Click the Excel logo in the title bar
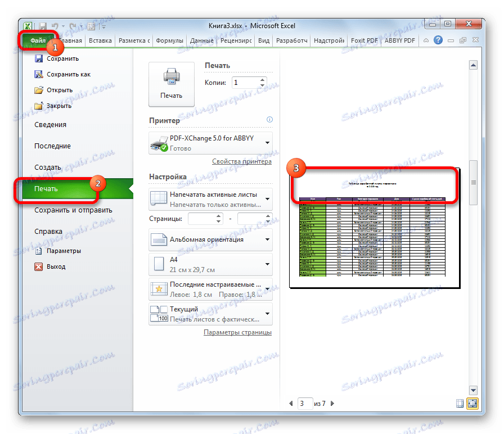 (x=28, y=26)
